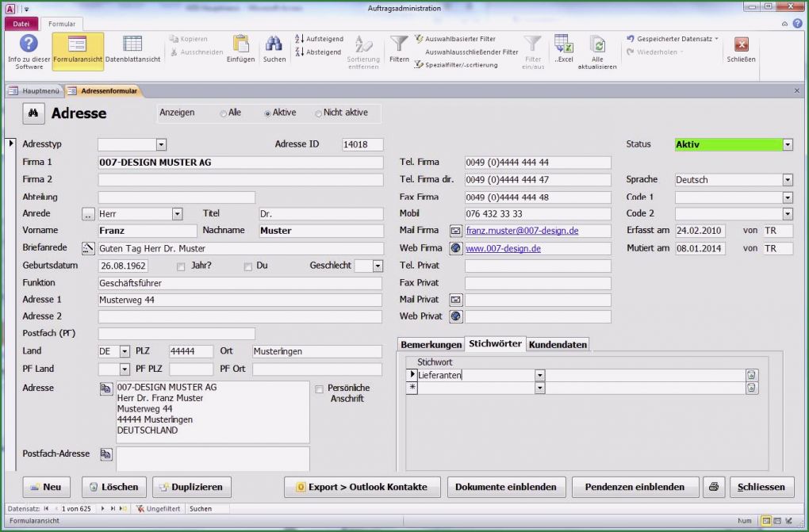
Task: Open the Datei menu
Action: (21, 24)
